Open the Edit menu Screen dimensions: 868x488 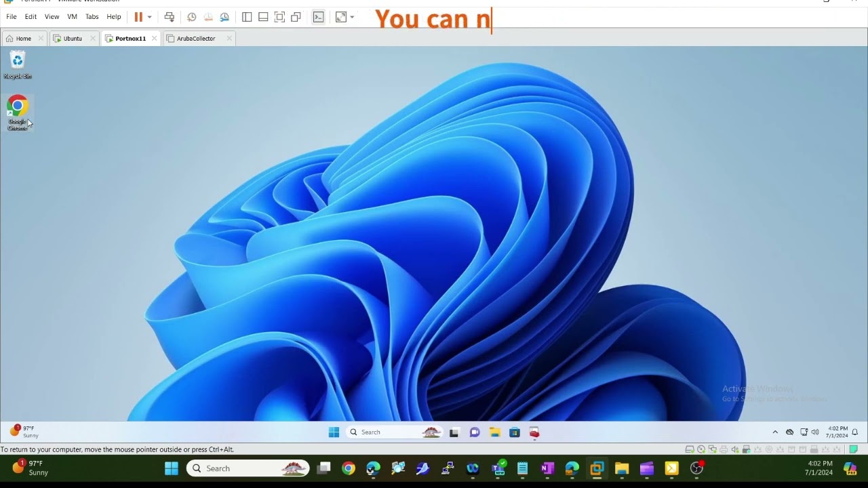click(31, 17)
